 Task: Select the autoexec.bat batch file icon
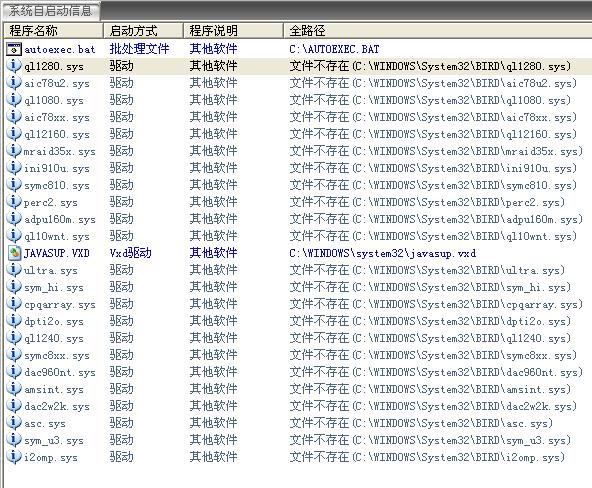coord(14,49)
